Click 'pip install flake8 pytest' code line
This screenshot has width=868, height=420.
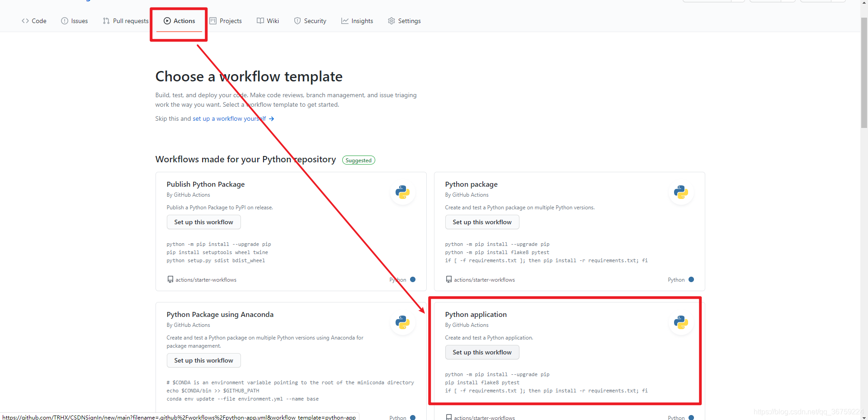(482, 382)
